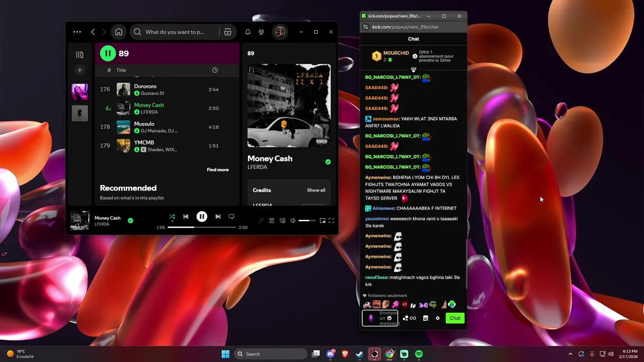Screen dimensions: 644x362
Task: Click the Spotify Browse icon in search bar
Action: point(227,32)
